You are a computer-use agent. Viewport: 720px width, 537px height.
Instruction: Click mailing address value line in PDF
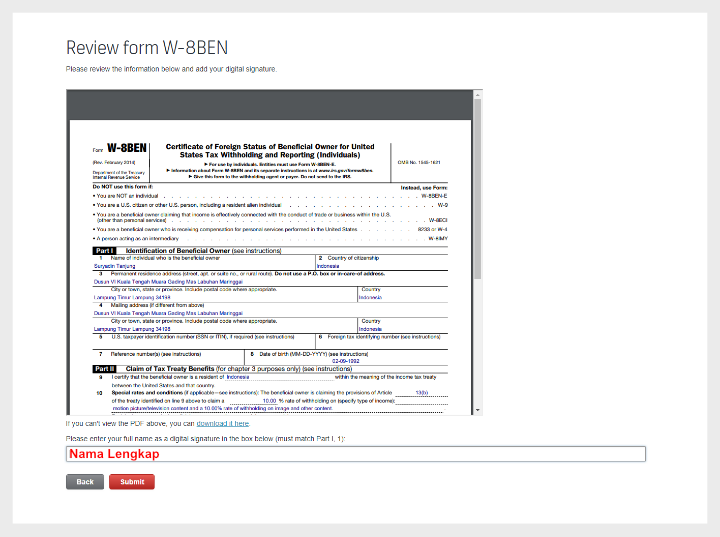[x=168, y=313]
